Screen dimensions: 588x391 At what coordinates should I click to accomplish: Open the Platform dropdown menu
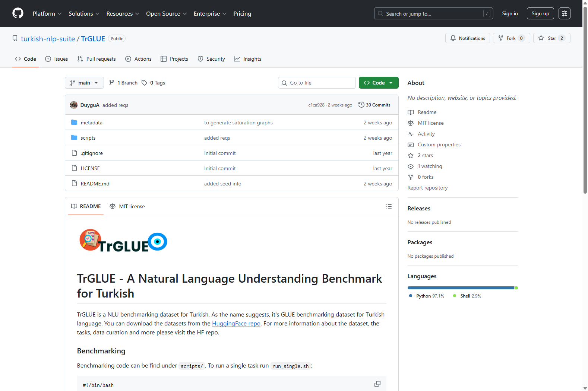pyautogui.click(x=47, y=13)
